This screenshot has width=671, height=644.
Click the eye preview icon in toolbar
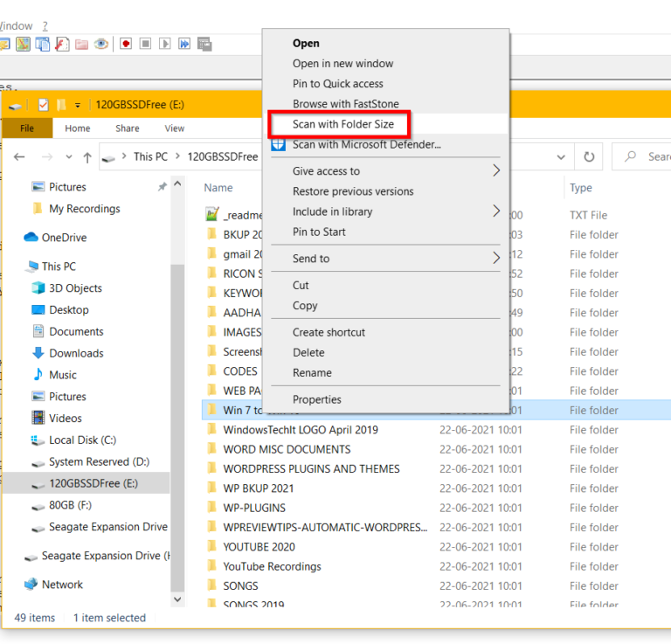(x=101, y=44)
